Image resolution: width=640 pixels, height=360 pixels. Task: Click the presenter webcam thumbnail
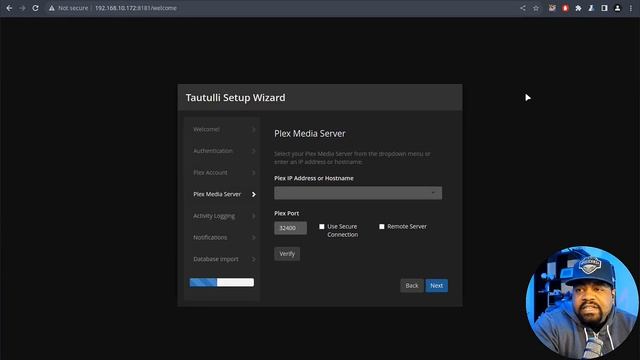(582, 303)
